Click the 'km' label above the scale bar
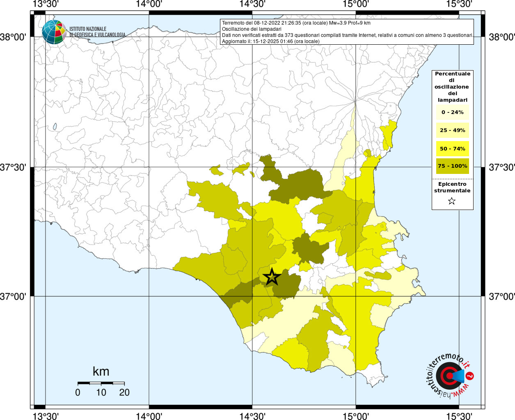 tap(101, 372)
